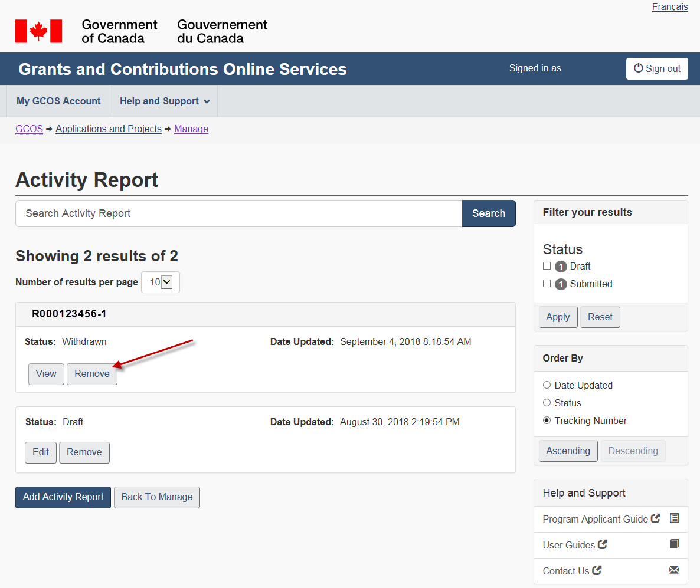Select the Date Updated order radio button
Viewport: 700px width, 588px height.
pos(547,385)
